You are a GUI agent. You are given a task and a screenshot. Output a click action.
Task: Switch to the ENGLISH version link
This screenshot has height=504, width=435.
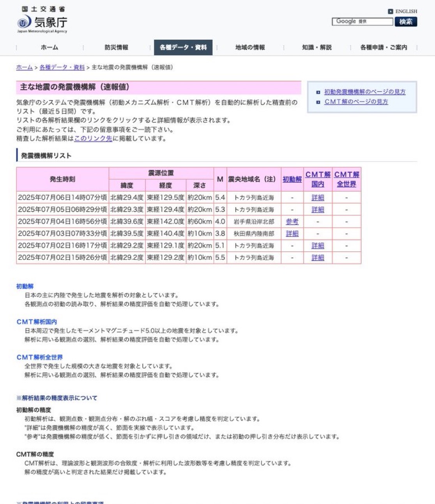[x=406, y=11]
